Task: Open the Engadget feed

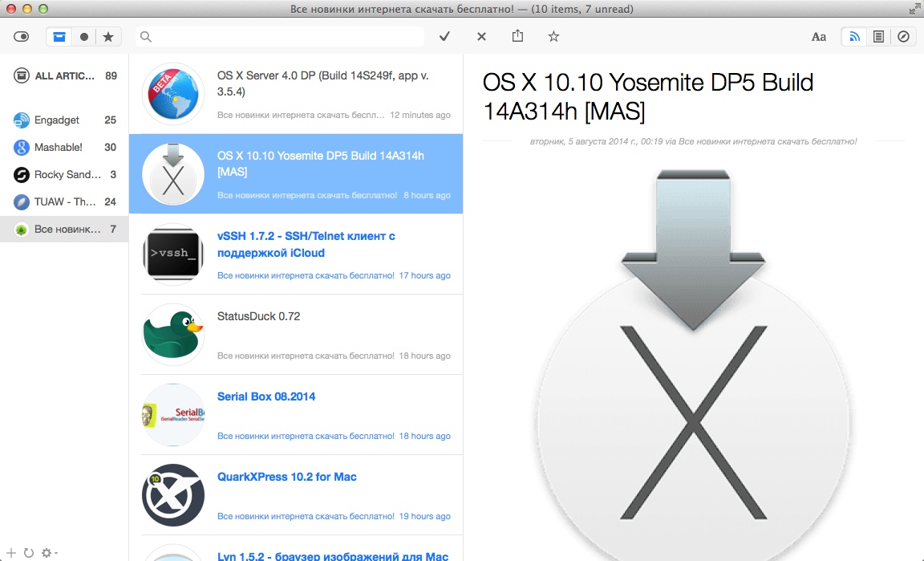Action: click(x=64, y=120)
